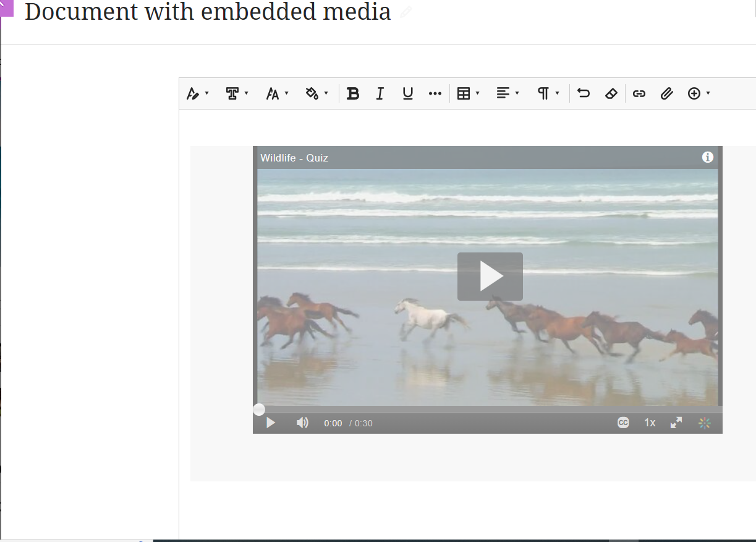
Task: Clear formatting with the eraser tool
Action: (611, 93)
